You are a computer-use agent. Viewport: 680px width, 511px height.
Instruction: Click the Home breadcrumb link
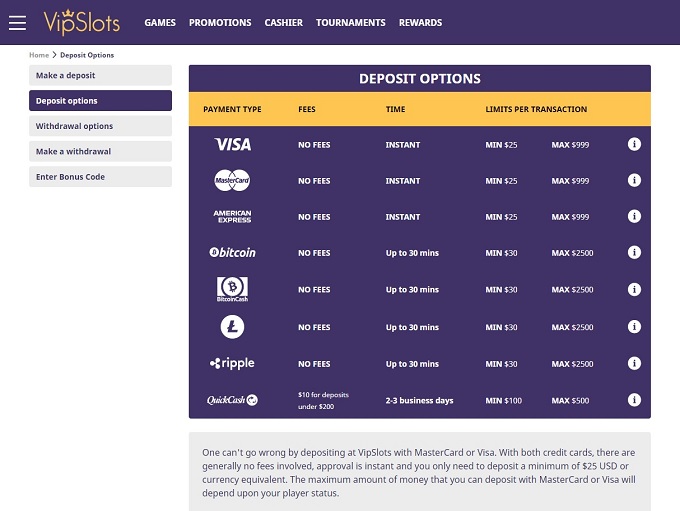pyautogui.click(x=39, y=55)
